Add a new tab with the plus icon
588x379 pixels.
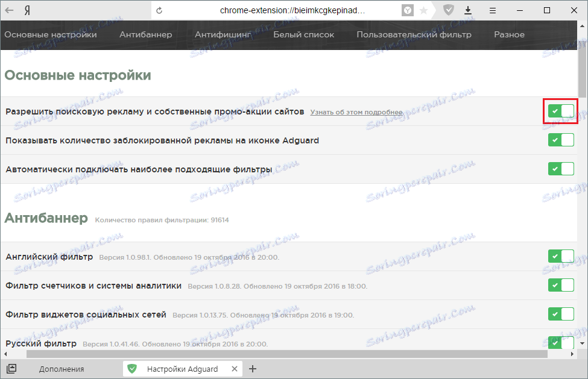click(x=253, y=369)
